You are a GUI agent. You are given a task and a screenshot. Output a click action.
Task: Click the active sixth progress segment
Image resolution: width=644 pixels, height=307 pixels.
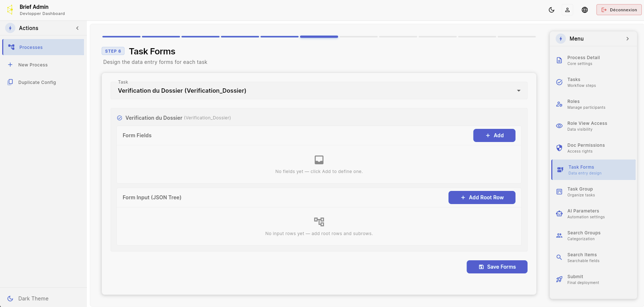tap(319, 37)
